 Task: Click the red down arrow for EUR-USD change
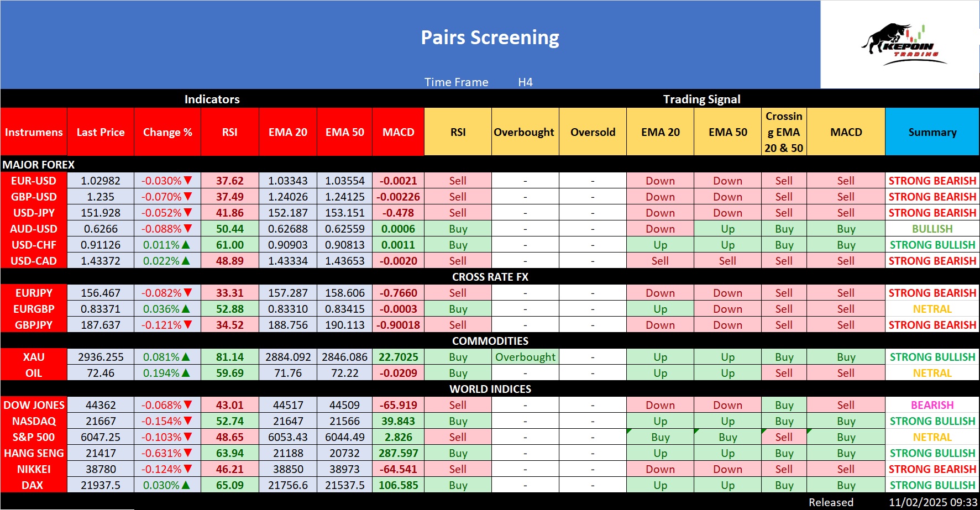188,181
